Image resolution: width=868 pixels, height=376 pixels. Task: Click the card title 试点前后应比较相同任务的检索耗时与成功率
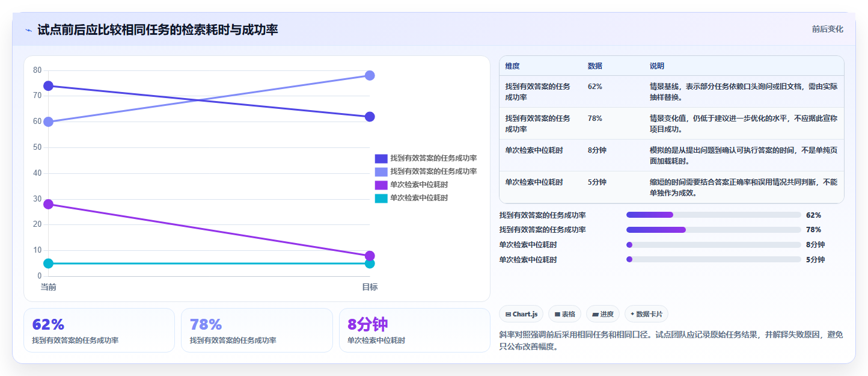click(x=157, y=30)
